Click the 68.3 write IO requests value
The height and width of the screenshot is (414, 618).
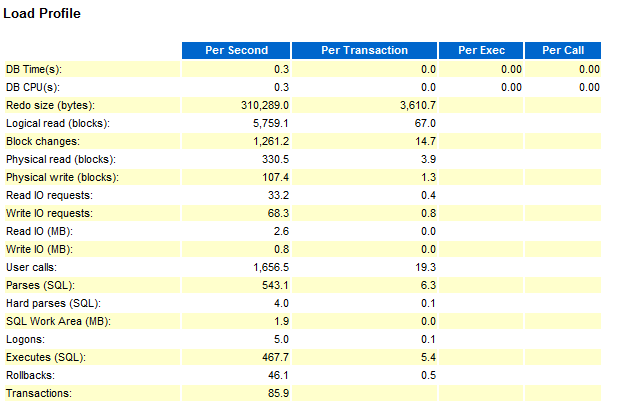tap(278, 214)
